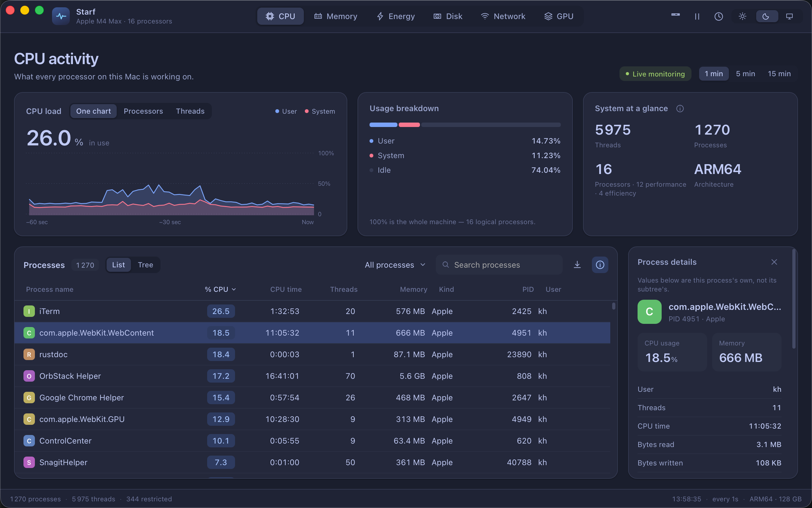
Task: Click the Process details panel scrollbar
Action: [x=794, y=299]
